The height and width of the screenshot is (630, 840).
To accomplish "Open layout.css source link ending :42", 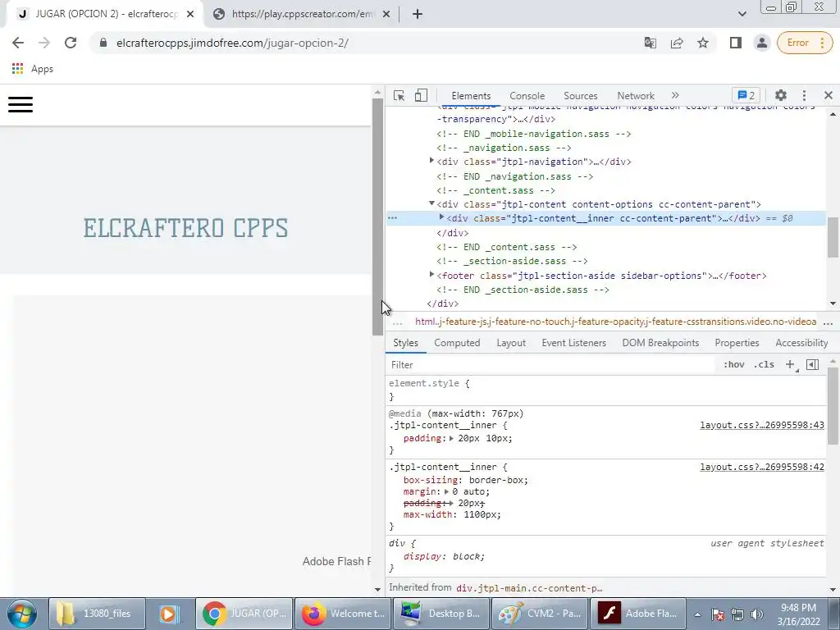I will pos(762,467).
